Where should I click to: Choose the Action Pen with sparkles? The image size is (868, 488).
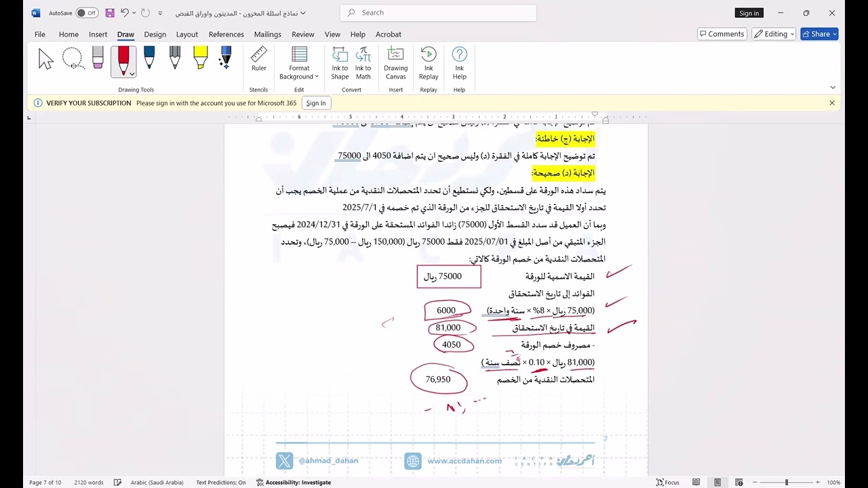226,58
